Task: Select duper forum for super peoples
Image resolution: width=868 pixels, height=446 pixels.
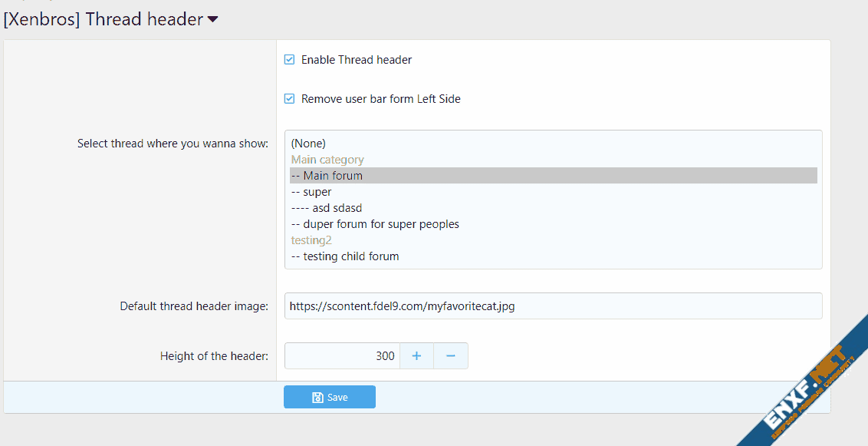Action: pyautogui.click(x=376, y=224)
